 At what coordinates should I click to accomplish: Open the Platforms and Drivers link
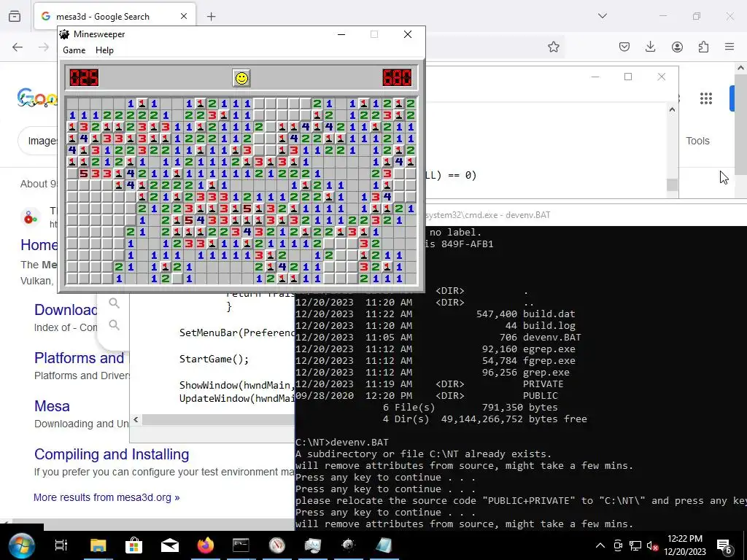tap(79, 358)
